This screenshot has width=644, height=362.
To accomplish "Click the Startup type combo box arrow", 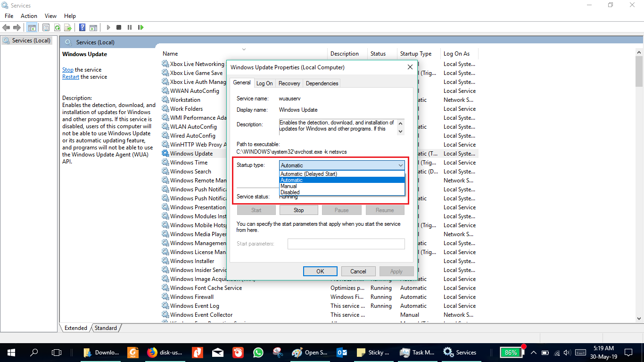I will pos(400,165).
